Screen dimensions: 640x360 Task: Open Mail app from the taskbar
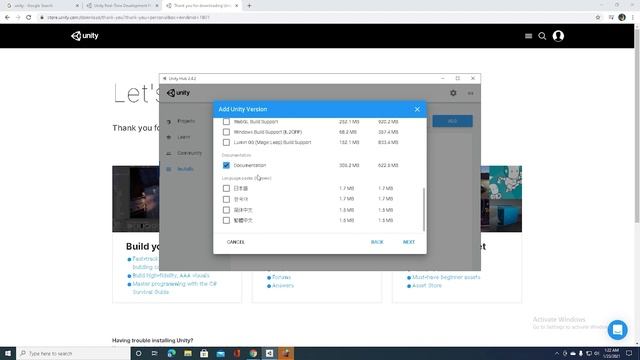coord(220,353)
